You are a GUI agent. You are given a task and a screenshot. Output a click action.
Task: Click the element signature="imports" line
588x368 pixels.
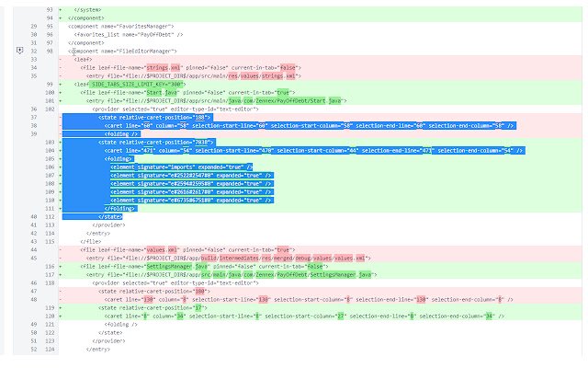[x=181, y=167]
